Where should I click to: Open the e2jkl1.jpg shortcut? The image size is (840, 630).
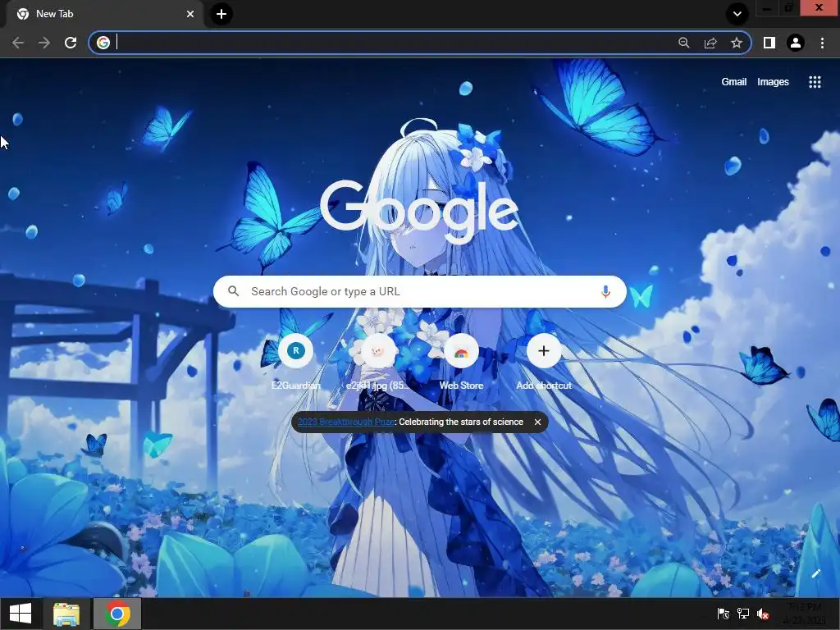(378, 362)
